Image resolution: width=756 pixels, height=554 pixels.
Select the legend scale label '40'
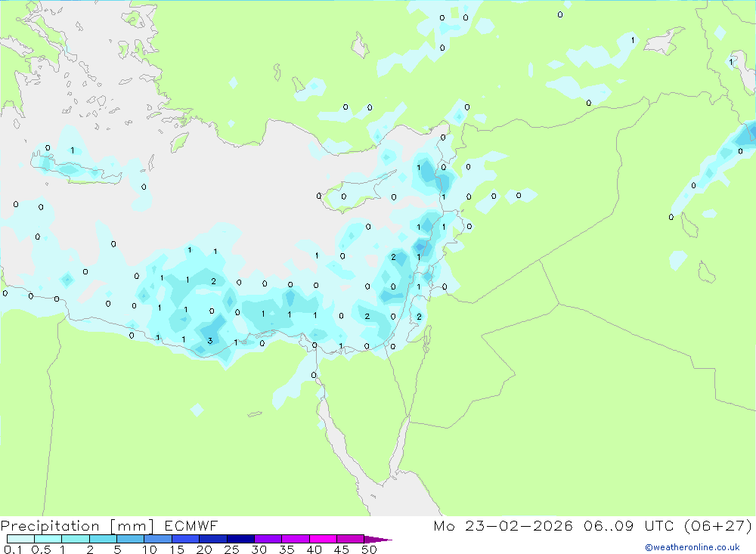tap(314, 549)
